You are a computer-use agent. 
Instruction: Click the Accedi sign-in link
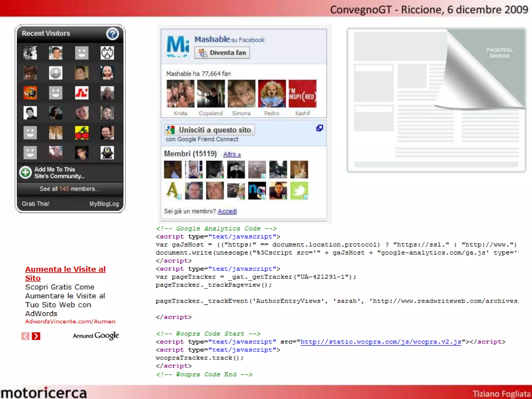coord(227,211)
